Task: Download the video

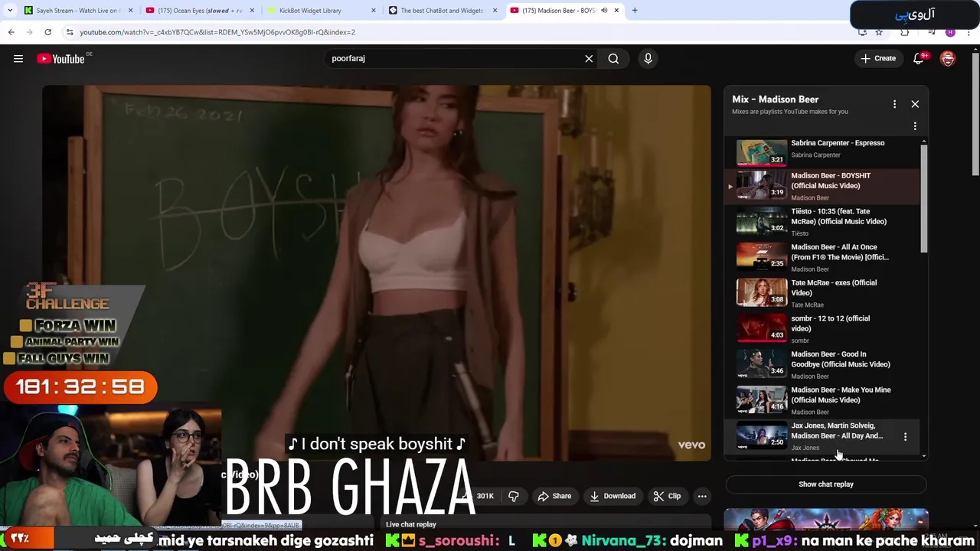Action: coord(612,496)
